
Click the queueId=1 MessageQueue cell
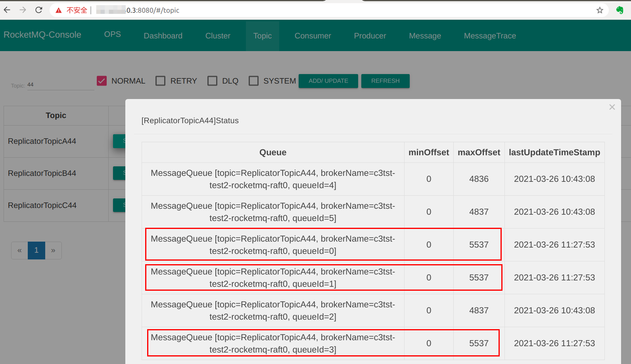click(273, 278)
